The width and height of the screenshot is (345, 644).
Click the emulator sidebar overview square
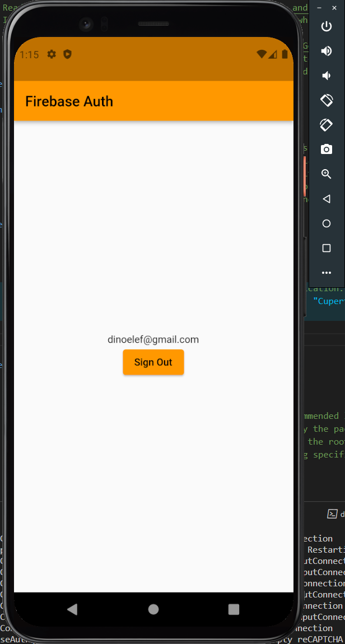(326, 248)
